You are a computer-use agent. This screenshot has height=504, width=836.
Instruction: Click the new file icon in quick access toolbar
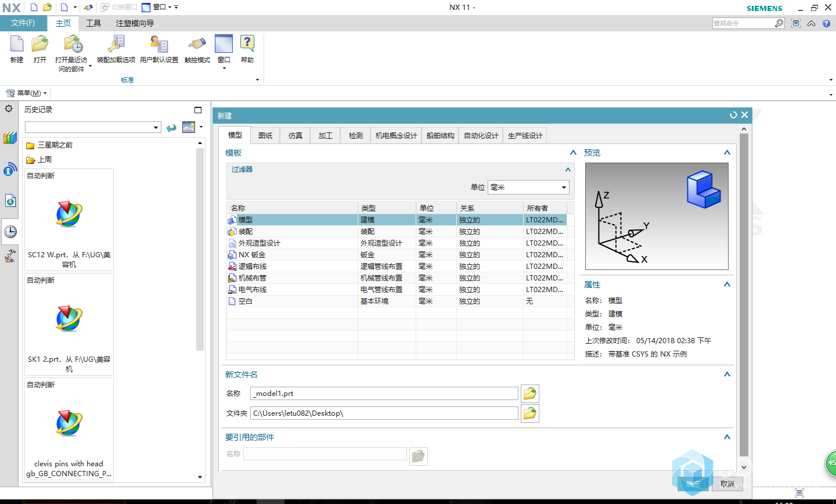[34, 8]
